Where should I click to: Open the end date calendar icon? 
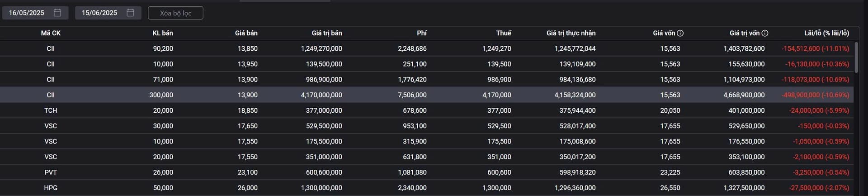coord(130,13)
